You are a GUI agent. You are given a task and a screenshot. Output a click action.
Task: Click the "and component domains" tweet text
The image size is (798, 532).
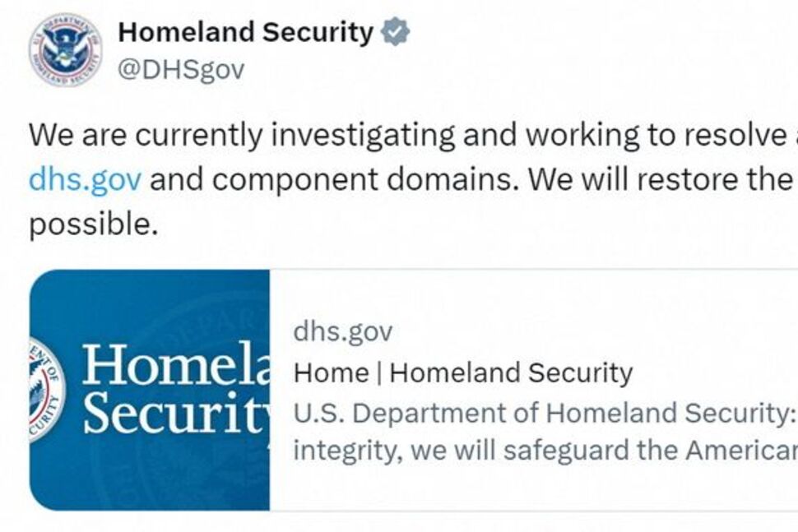click(333, 179)
